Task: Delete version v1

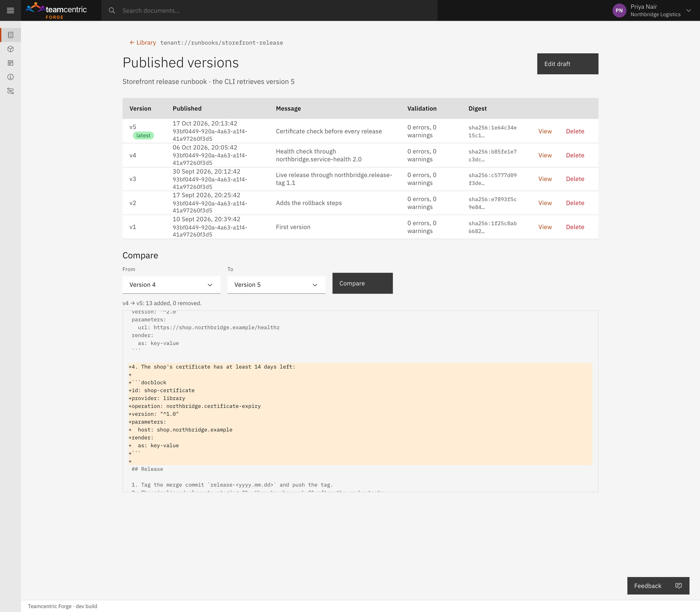Action: (575, 227)
